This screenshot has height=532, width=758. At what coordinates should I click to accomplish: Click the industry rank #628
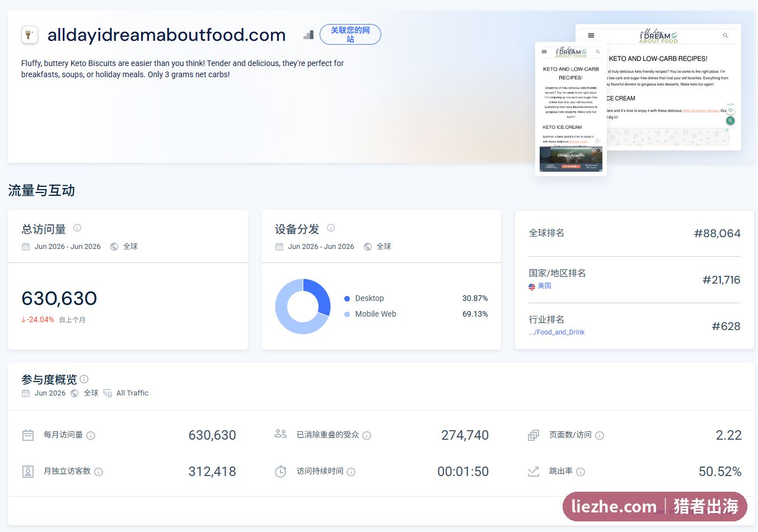726,326
